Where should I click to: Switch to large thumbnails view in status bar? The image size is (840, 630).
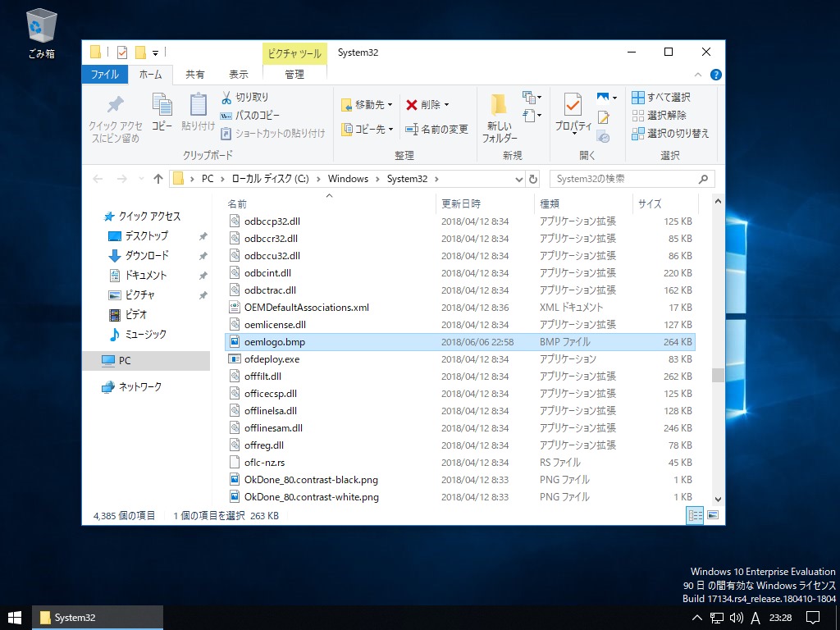tap(714, 515)
